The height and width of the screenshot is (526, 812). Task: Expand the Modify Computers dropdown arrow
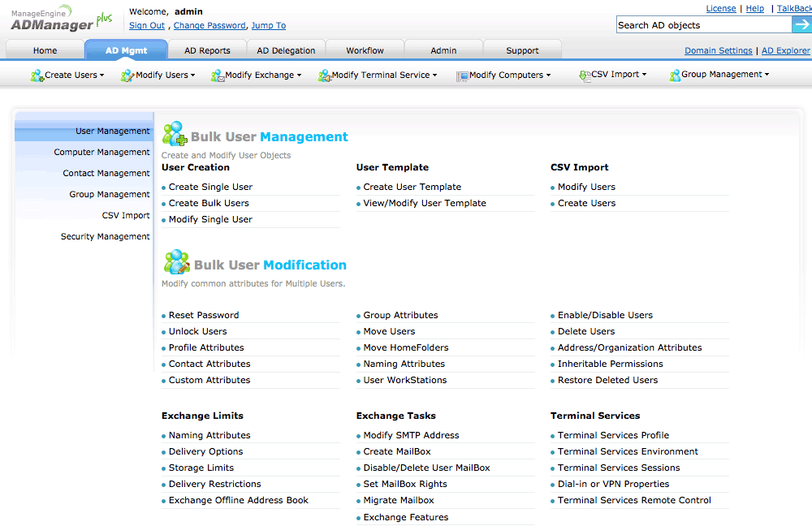(548, 75)
